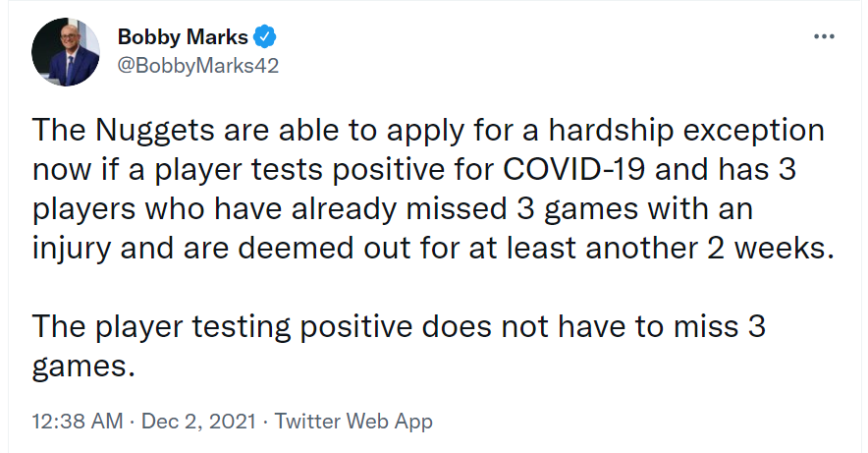
Task: Click the 12:38 AM timestamp
Action: coord(78,422)
